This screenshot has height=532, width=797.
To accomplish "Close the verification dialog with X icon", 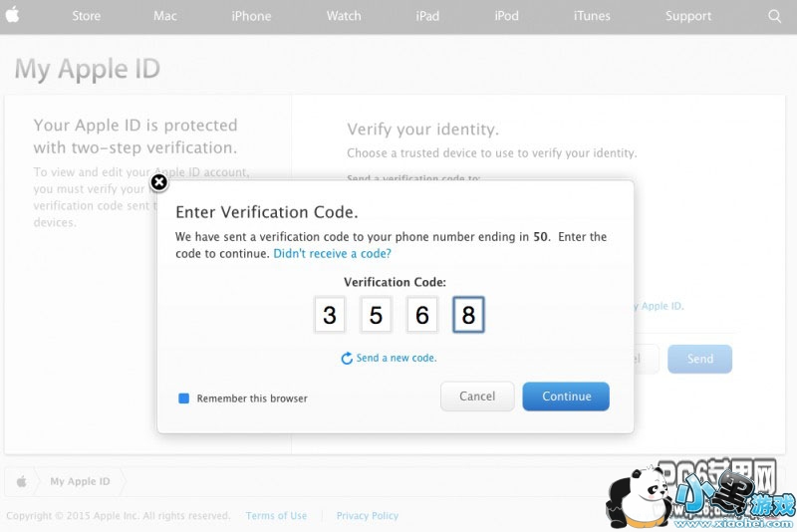I will click(159, 182).
